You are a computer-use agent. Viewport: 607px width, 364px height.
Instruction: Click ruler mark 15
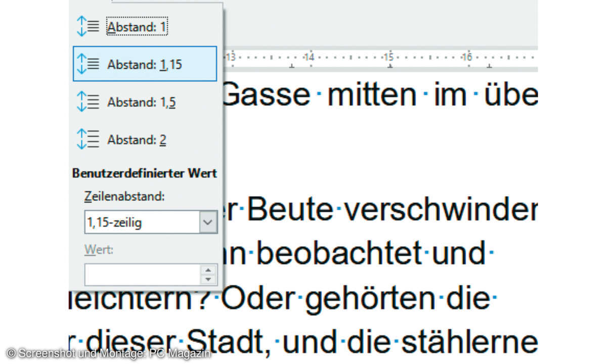[388, 57]
